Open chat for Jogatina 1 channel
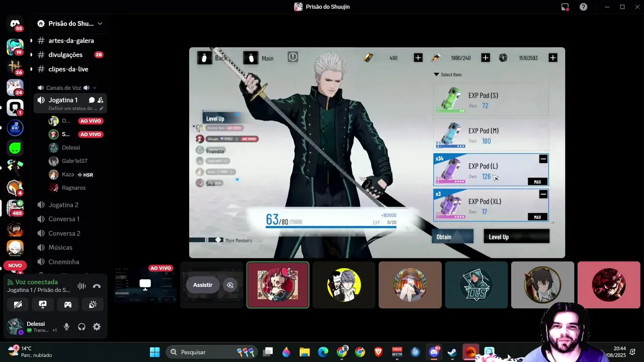 point(92,100)
